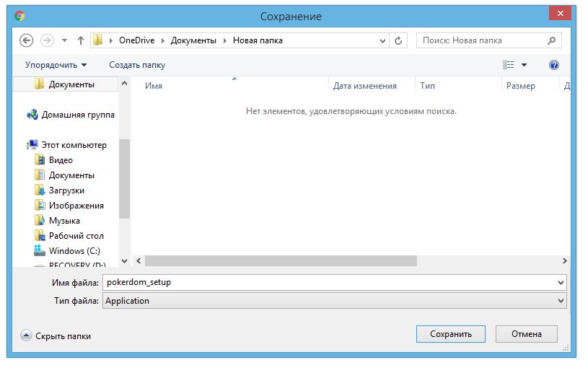
Task: Click the folder icon in address bar
Action: coord(98,40)
